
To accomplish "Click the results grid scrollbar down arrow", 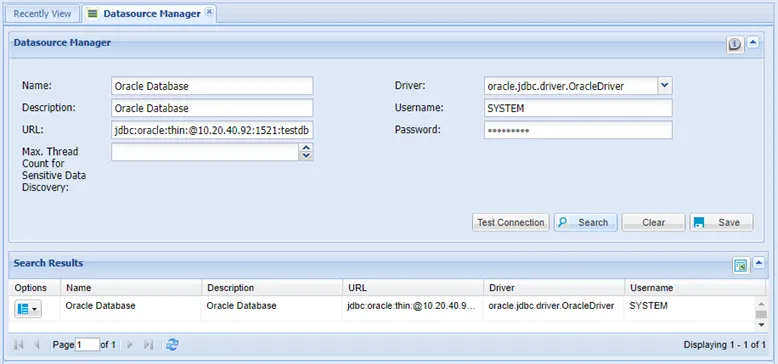I will (762, 324).
